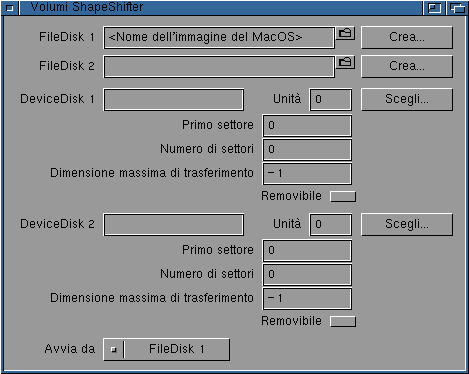
Task: Click Primo settore field under DeviceDisk 1
Action: (307, 125)
